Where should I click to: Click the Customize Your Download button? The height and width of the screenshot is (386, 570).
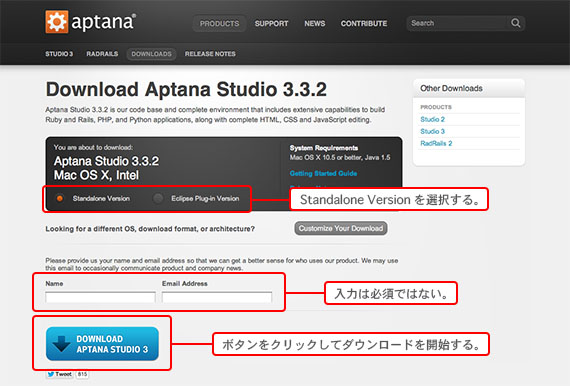click(341, 228)
